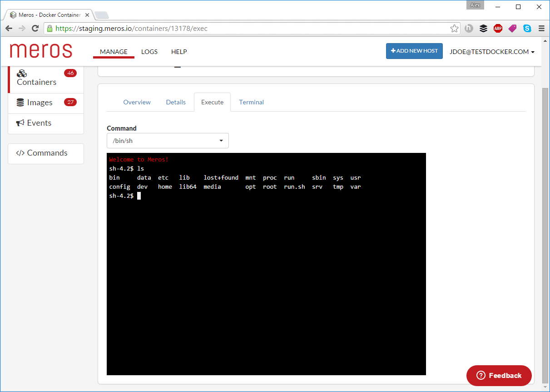Click the Events megaphone icon
Screen dimensions: 550x392
20,123
